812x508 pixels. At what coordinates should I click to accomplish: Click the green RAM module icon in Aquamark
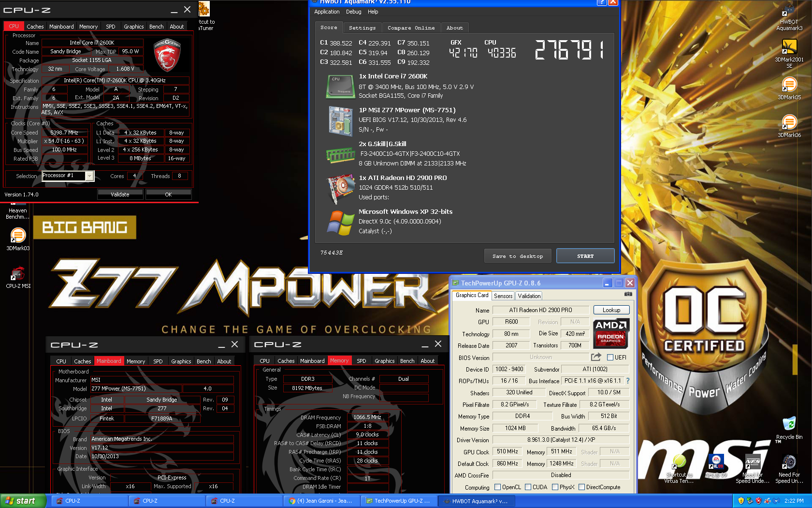(340, 155)
